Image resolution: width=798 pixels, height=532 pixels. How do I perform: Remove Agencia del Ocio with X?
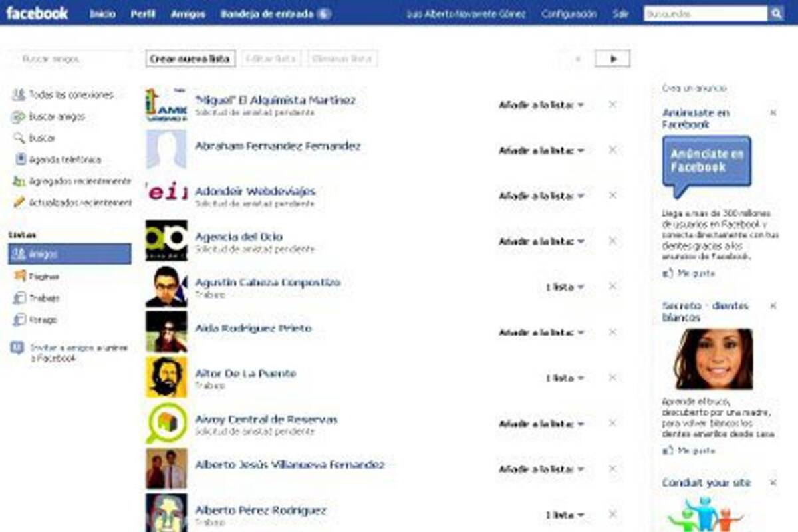(x=612, y=241)
